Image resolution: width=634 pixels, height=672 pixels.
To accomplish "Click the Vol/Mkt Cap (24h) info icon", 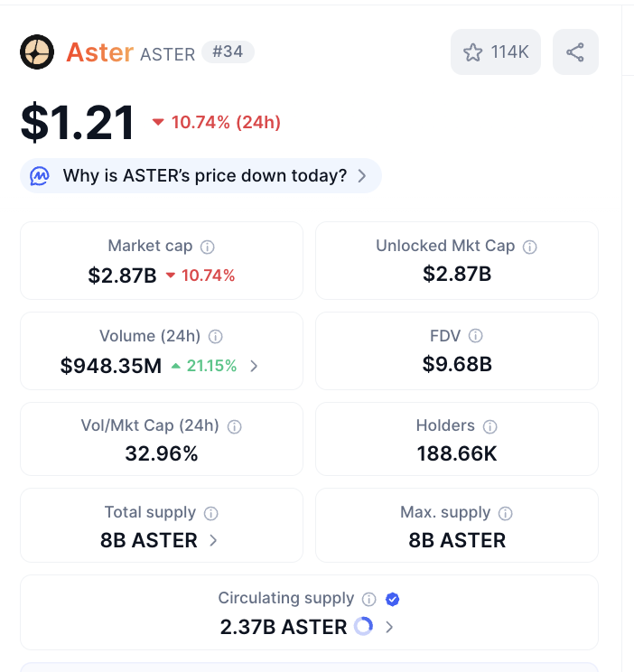I will [235, 426].
